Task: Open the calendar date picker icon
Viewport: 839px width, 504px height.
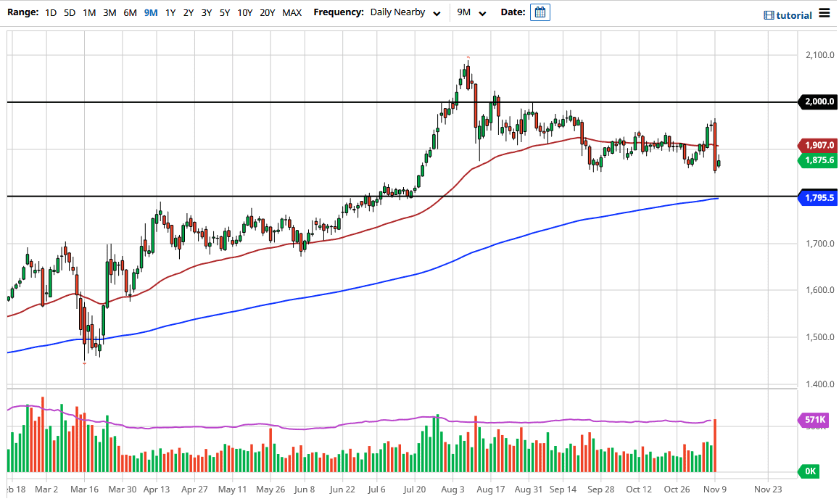Action: pyautogui.click(x=540, y=12)
